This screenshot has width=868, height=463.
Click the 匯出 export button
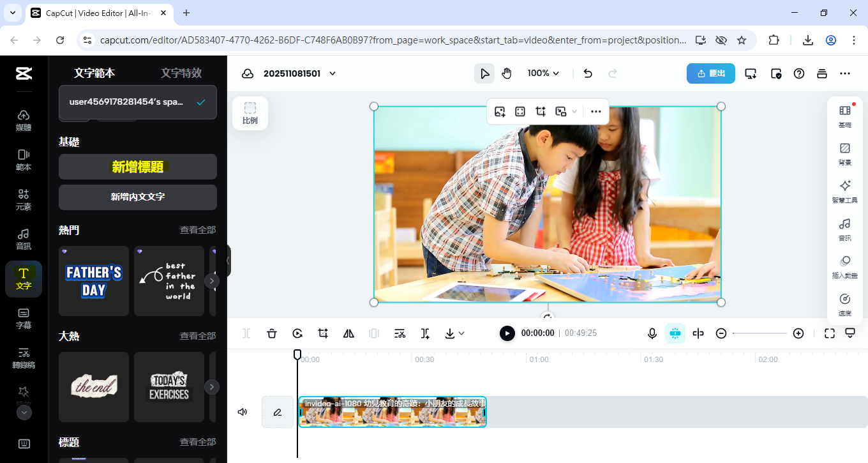pyautogui.click(x=710, y=73)
